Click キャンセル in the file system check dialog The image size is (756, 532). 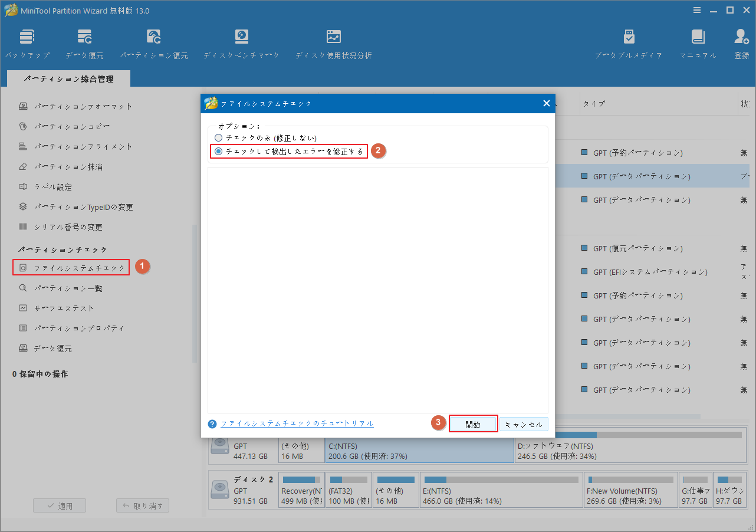524,424
